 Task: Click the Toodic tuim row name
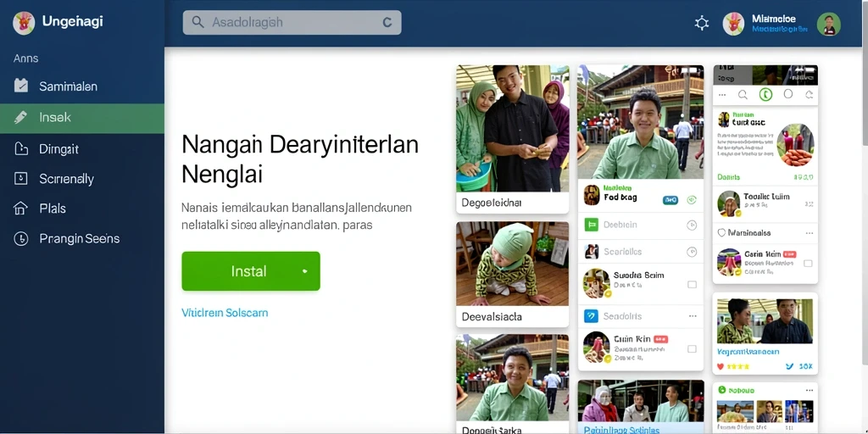(766, 197)
